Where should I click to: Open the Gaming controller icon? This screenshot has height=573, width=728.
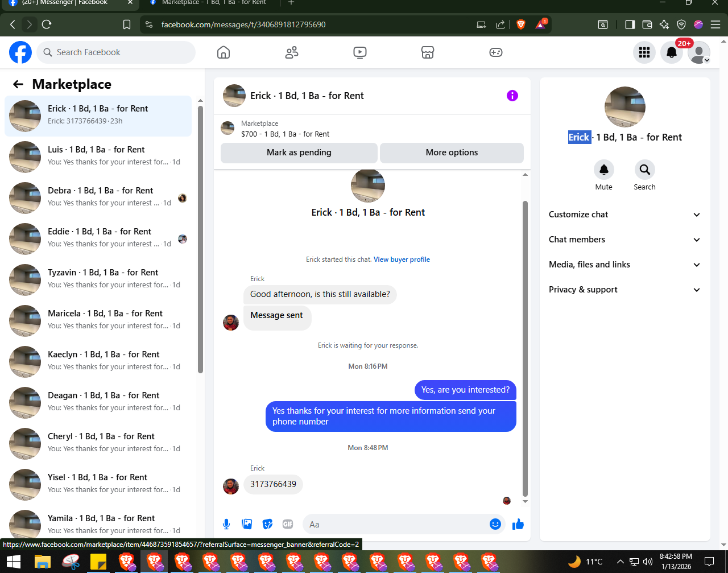point(496,52)
